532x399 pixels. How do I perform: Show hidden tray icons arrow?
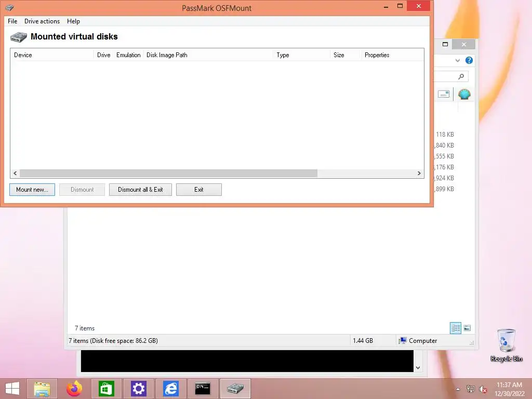tap(458, 389)
